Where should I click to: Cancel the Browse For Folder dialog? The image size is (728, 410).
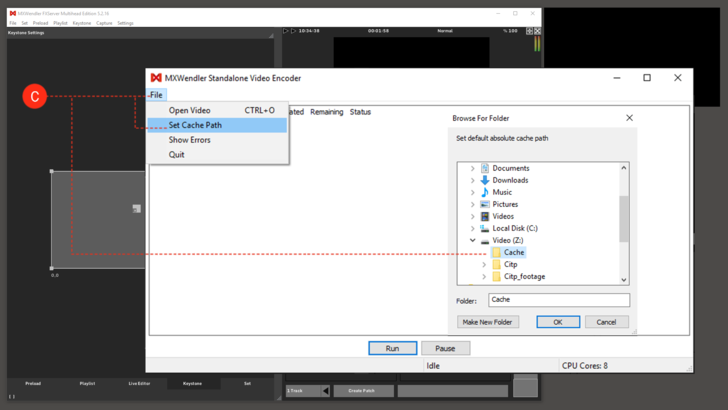coord(606,322)
